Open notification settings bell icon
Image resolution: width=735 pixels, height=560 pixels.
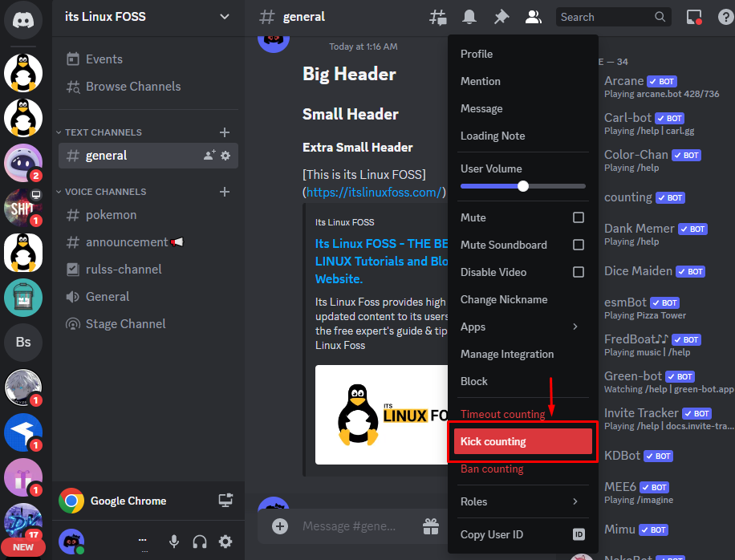pos(469,18)
